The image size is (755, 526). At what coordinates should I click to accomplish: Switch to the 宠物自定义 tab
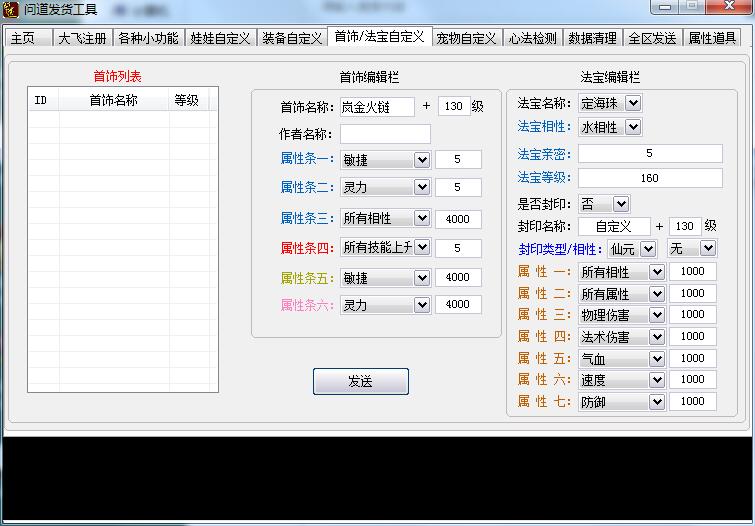466,38
